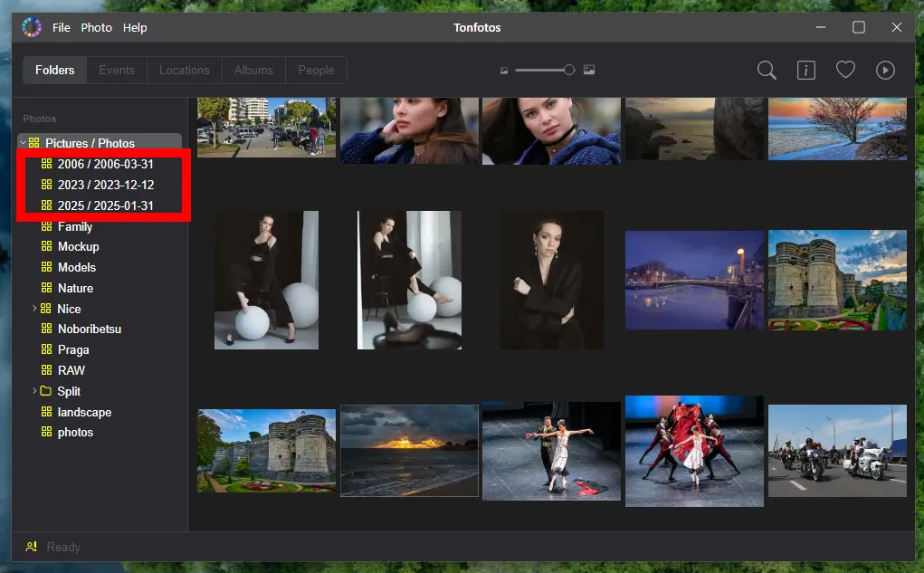Select the Folders view button
The image size is (924, 573).
coord(54,70)
